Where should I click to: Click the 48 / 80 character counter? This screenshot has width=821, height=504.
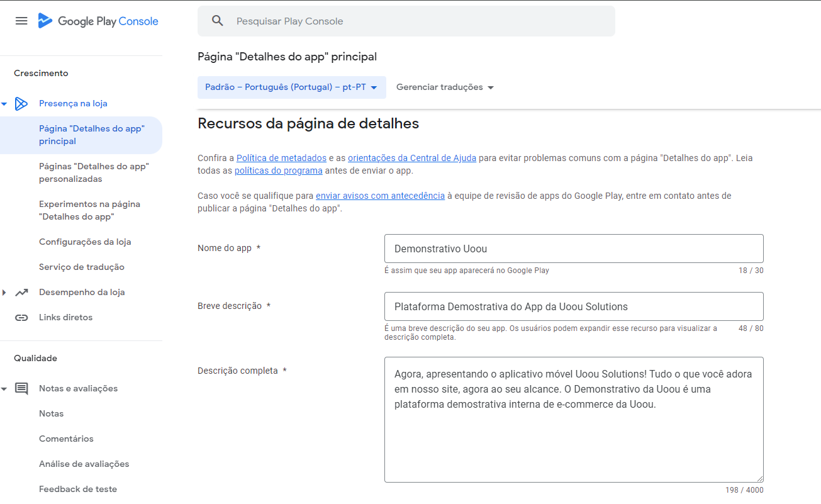coord(751,328)
